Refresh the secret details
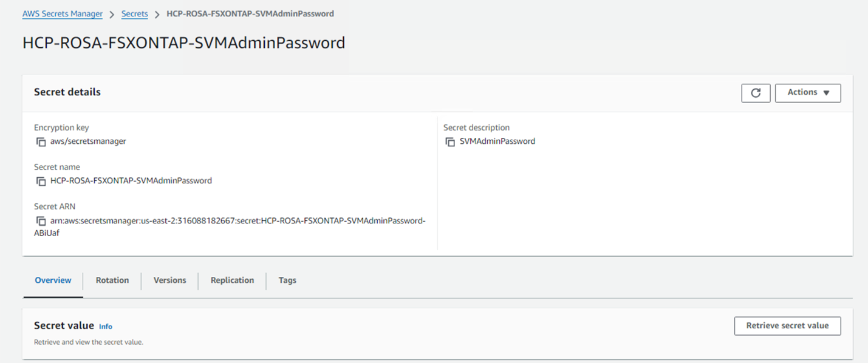This screenshot has width=868, height=363. [x=756, y=93]
